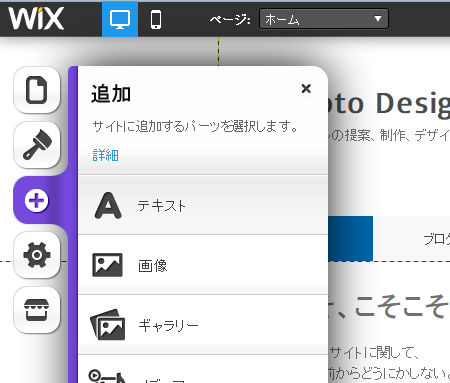Open the Design paintbrush sidebar icon
The image size is (450, 383).
[37, 145]
